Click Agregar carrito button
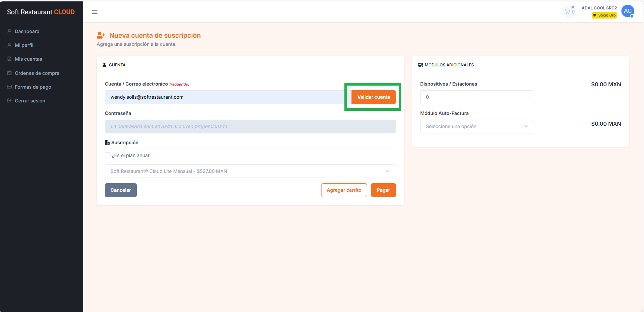The width and height of the screenshot is (644, 312). point(344,190)
